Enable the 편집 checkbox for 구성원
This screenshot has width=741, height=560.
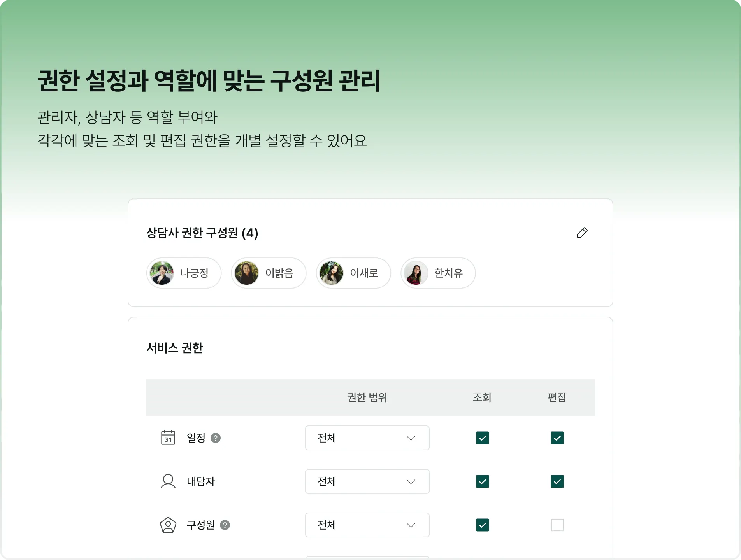tap(557, 525)
